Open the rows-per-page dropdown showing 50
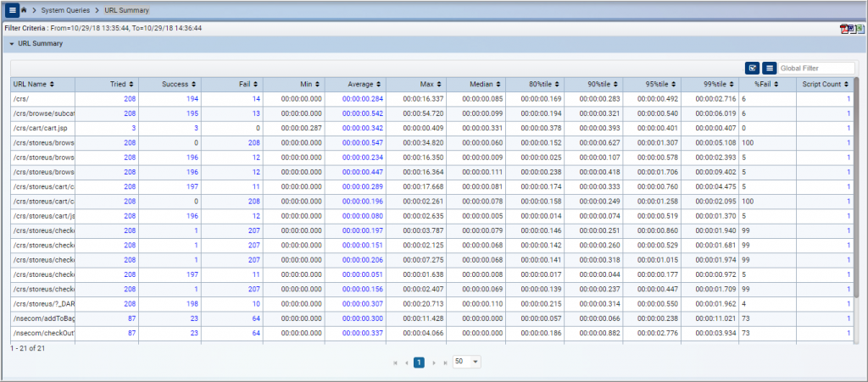 point(468,362)
